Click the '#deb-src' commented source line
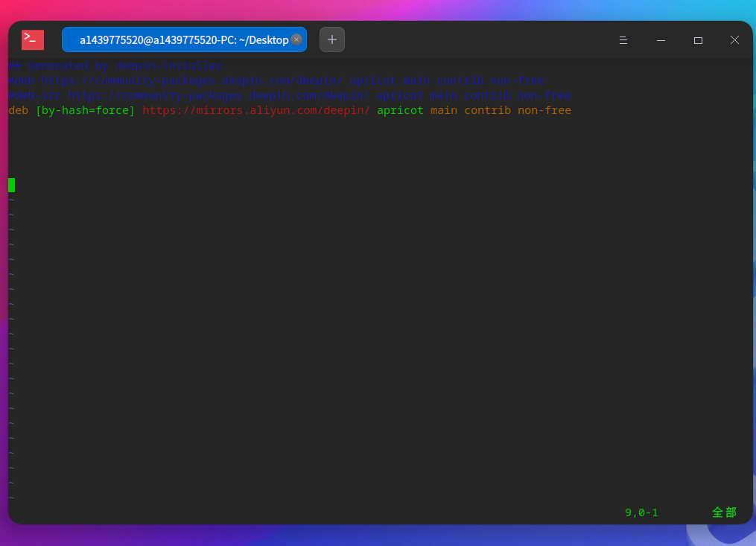Viewport: 756px width, 546px height. pyautogui.click(x=289, y=95)
